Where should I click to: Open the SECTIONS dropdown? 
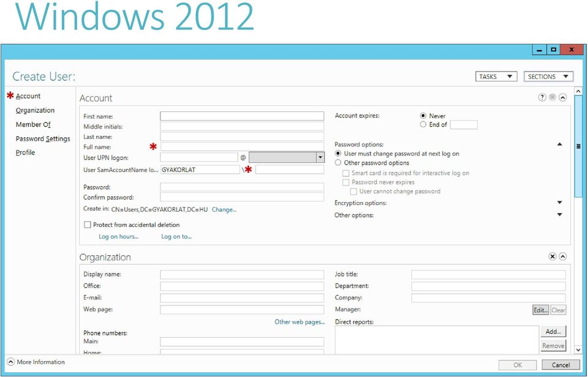(548, 77)
